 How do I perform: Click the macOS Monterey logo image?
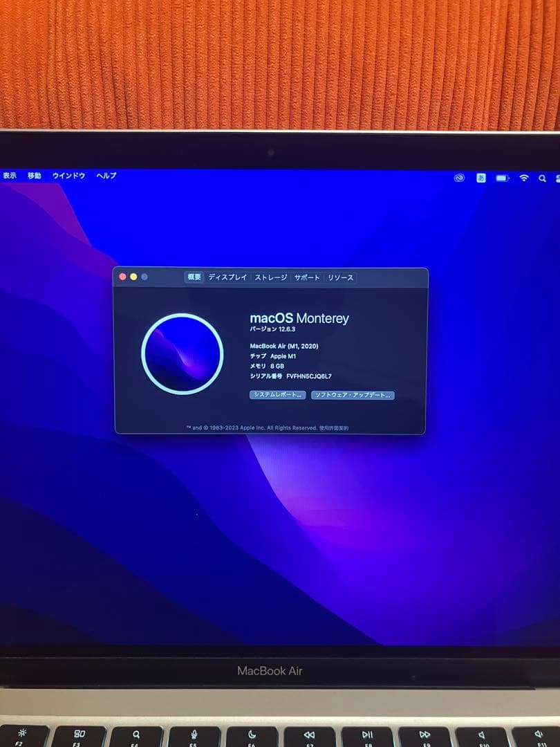(x=183, y=354)
